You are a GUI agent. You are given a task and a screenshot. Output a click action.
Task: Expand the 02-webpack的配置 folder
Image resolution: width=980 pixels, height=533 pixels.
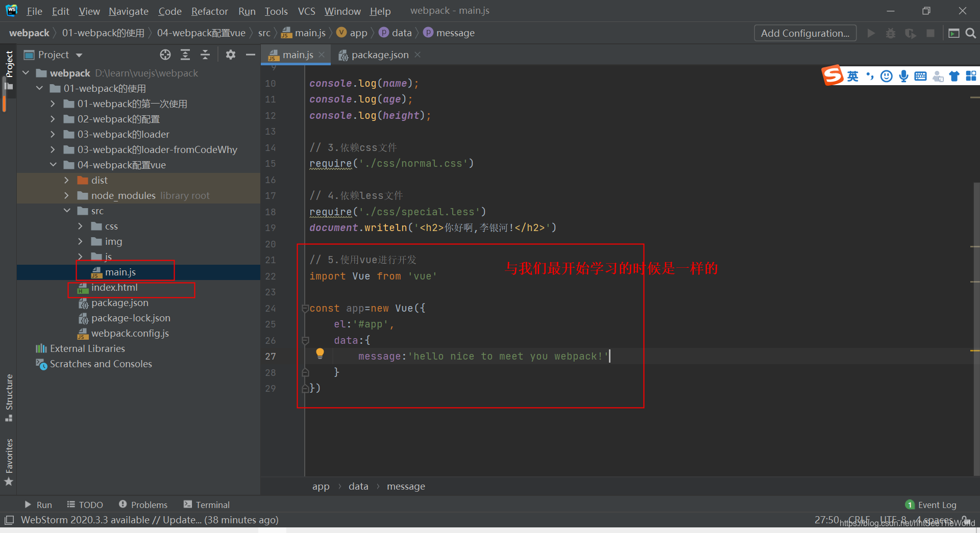[53, 119]
